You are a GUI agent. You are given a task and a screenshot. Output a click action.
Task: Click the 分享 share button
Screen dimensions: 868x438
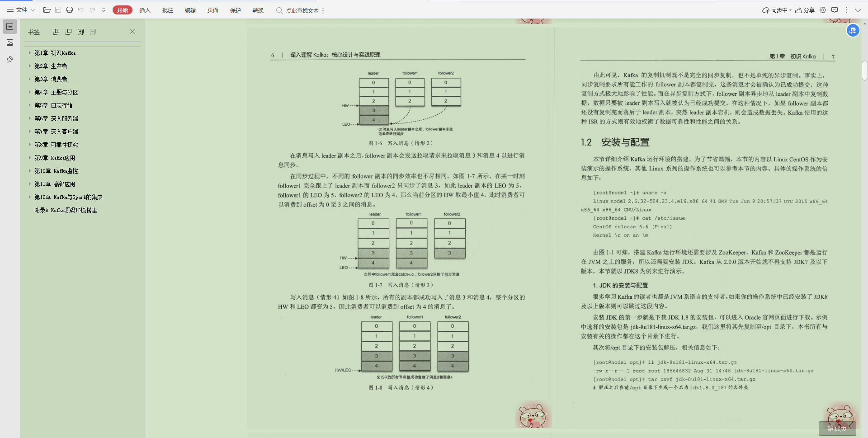(805, 10)
